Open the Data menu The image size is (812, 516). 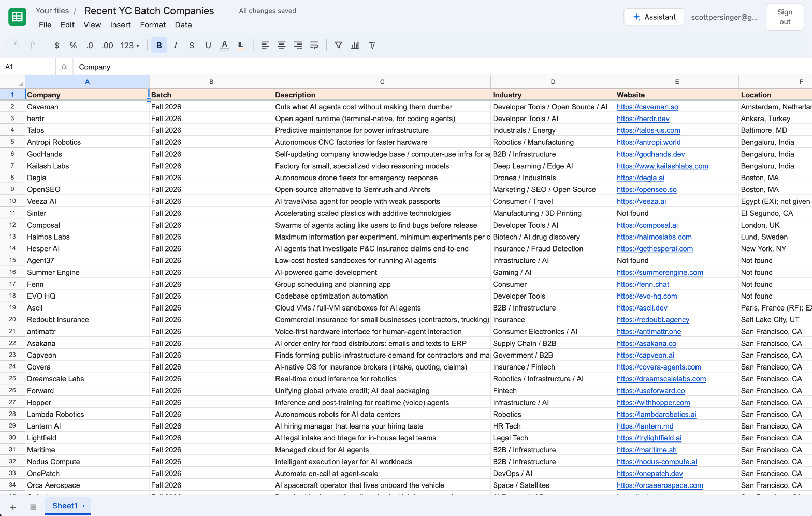pos(183,25)
